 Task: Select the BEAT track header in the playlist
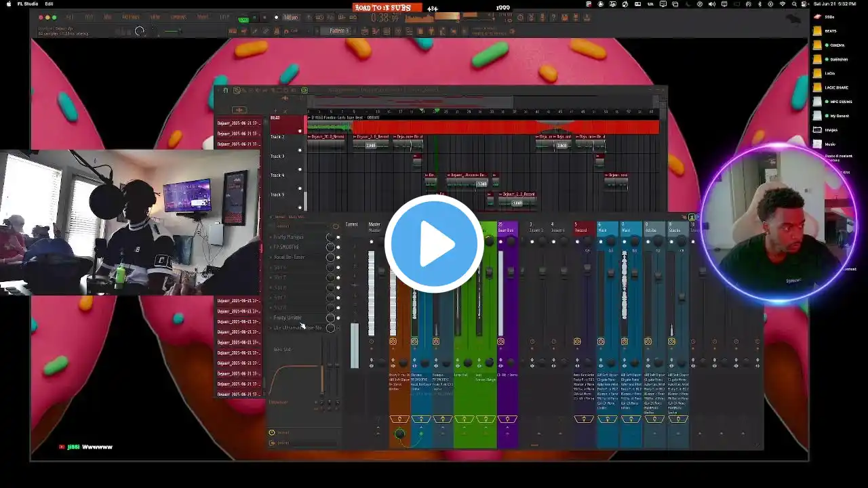[286, 125]
